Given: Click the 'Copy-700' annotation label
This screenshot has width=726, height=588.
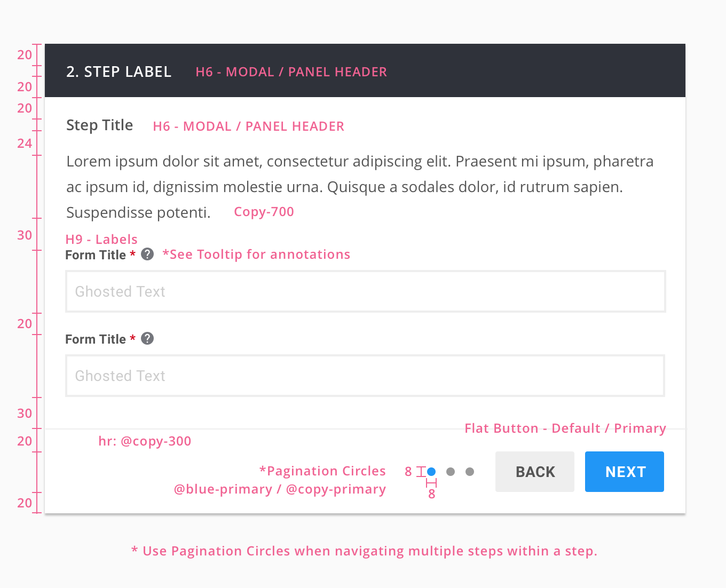Looking at the screenshot, I should tap(264, 212).
